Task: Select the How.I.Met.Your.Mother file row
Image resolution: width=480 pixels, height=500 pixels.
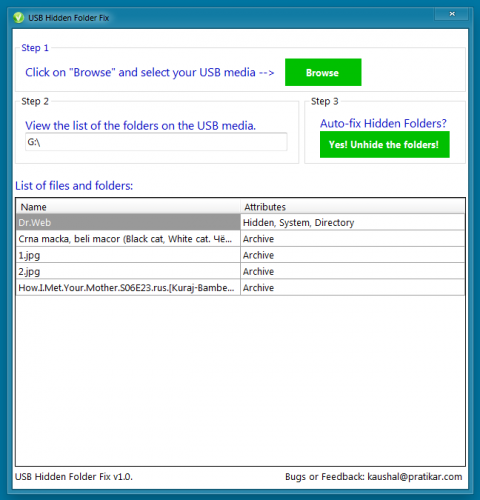Action: pyautogui.click(x=240, y=288)
